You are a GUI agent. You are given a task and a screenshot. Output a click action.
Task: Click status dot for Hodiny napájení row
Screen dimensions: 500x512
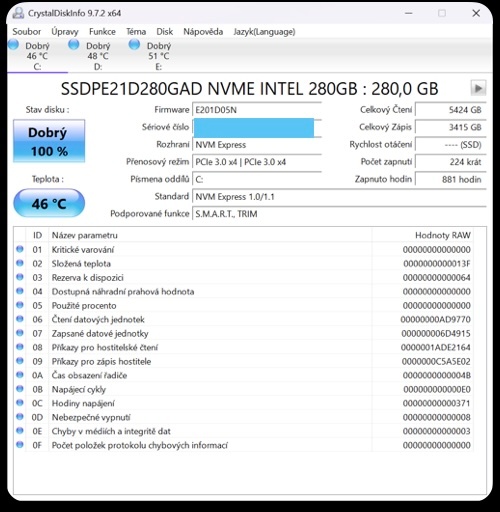[x=20, y=403]
